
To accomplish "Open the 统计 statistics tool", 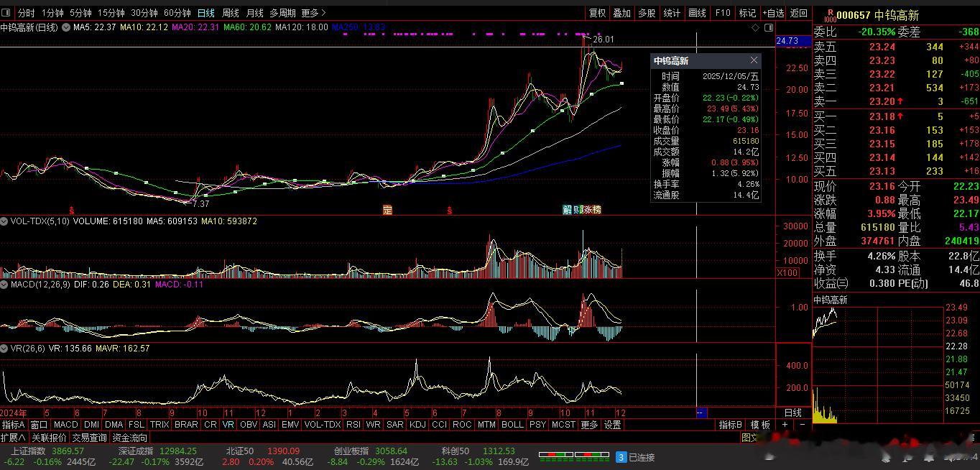I will 672,13.
